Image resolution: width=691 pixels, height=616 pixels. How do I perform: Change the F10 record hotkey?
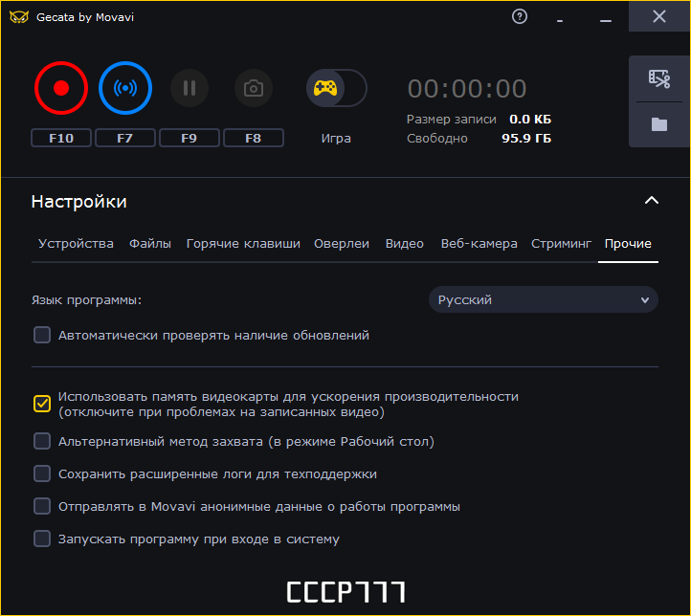61,139
